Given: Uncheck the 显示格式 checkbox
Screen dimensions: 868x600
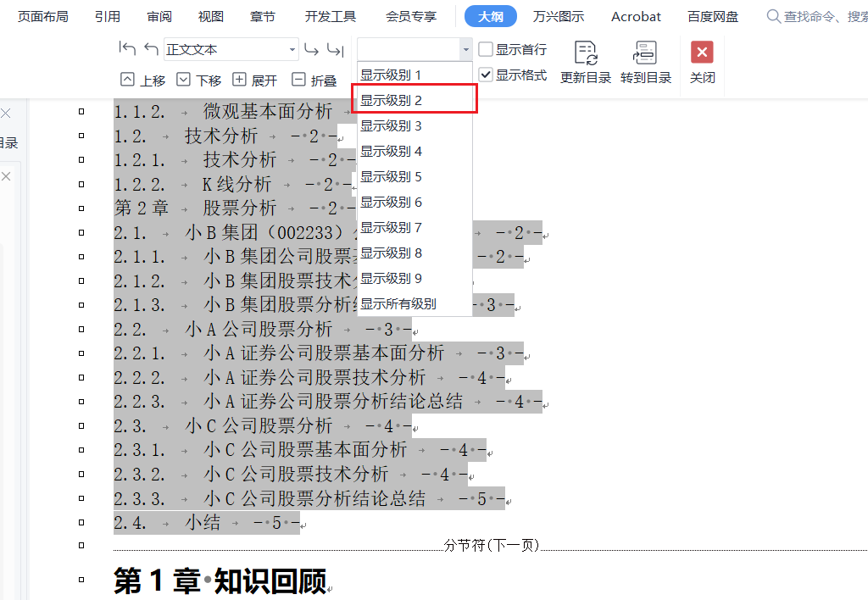Looking at the screenshot, I should 486,75.
